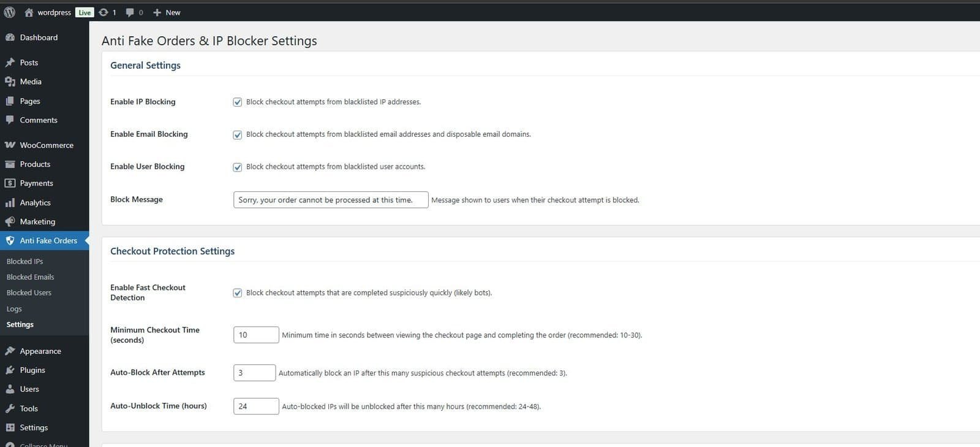Click the Marketing megaphone icon
Viewport: 980px width, 447px height.
point(10,222)
